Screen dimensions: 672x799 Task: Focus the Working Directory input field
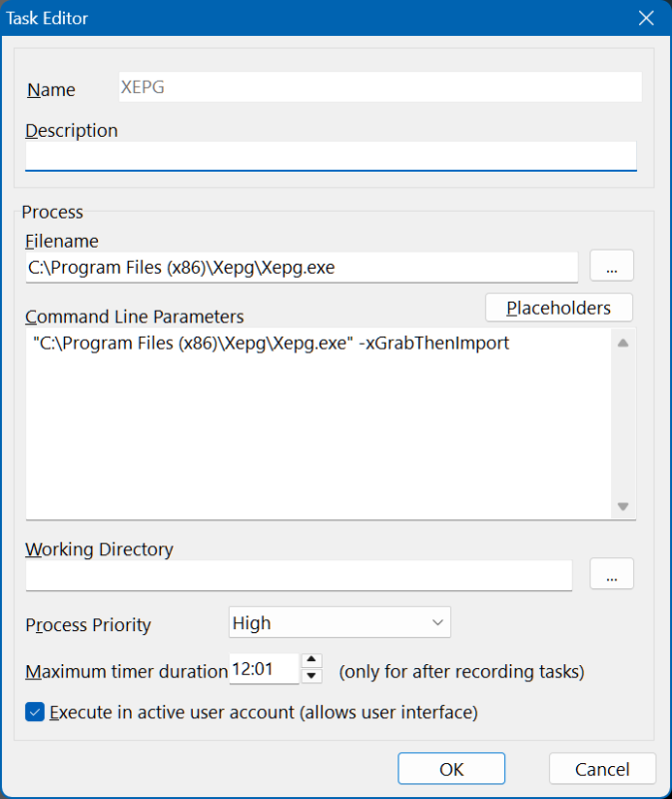click(x=300, y=576)
